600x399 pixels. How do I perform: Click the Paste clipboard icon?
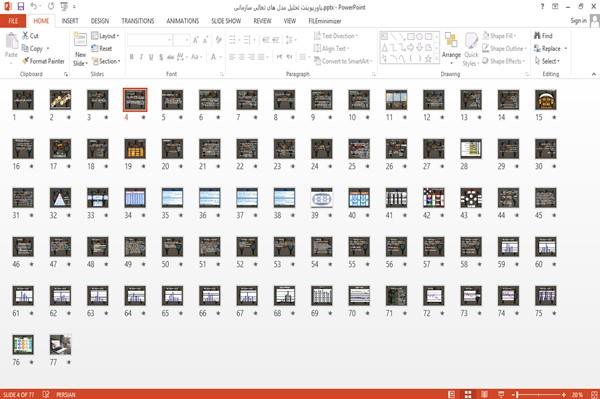[x=11, y=41]
